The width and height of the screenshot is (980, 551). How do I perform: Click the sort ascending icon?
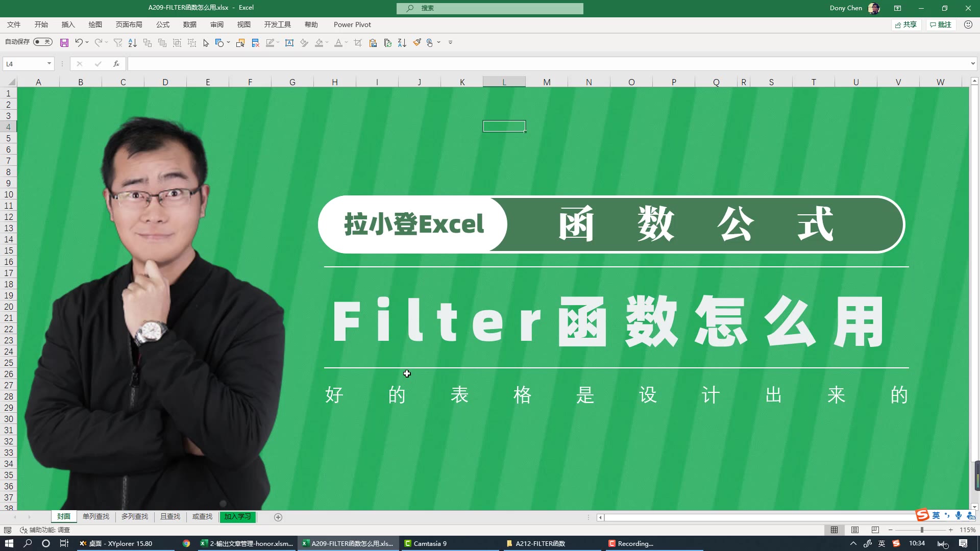(x=133, y=42)
